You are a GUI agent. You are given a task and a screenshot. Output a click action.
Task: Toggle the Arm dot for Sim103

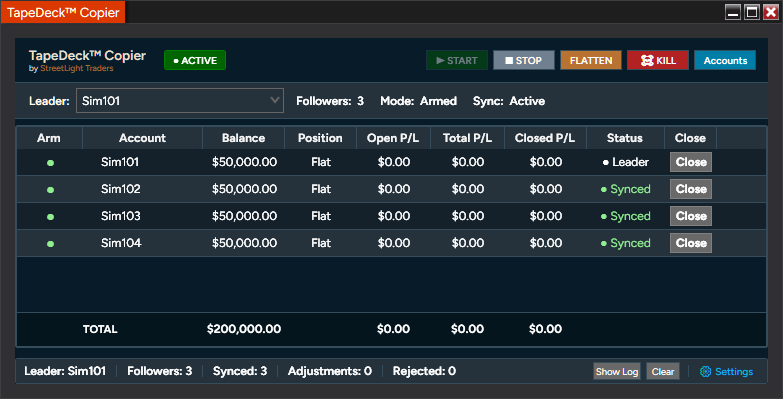50,217
